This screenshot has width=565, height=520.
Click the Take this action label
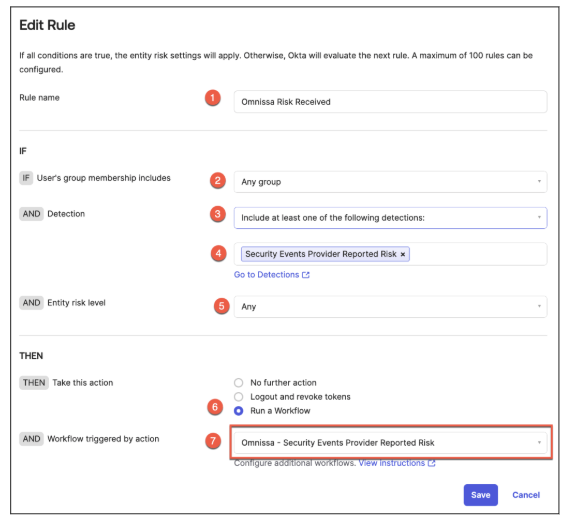coord(83,383)
